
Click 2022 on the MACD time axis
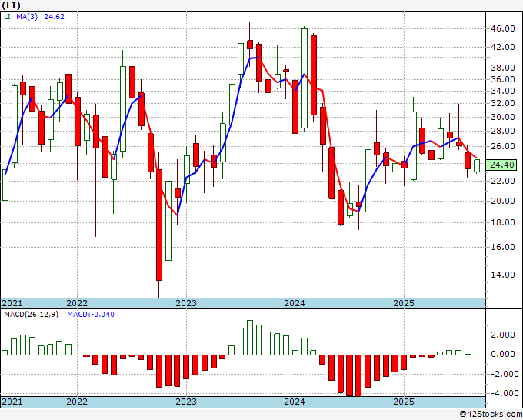77,402
